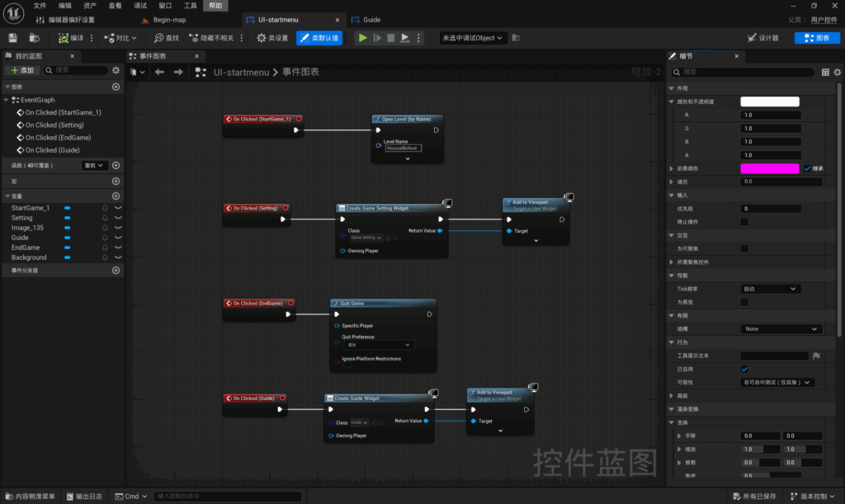Open My Blueprint settings gear
This screenshot has width=845, height=504.
coord(116,71)
